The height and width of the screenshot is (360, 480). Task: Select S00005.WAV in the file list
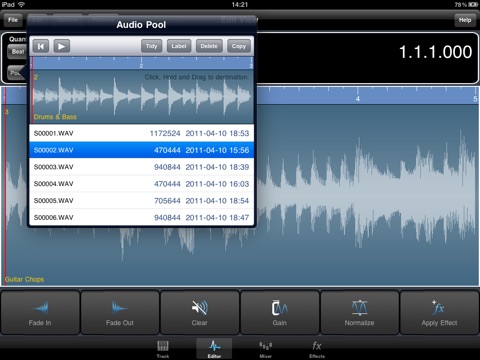142,200
